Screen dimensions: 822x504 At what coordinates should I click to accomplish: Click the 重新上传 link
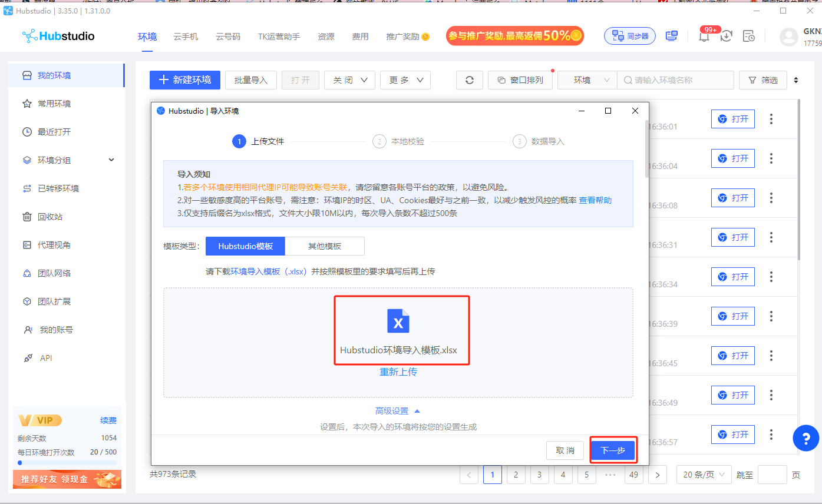(x=398, y=372)
